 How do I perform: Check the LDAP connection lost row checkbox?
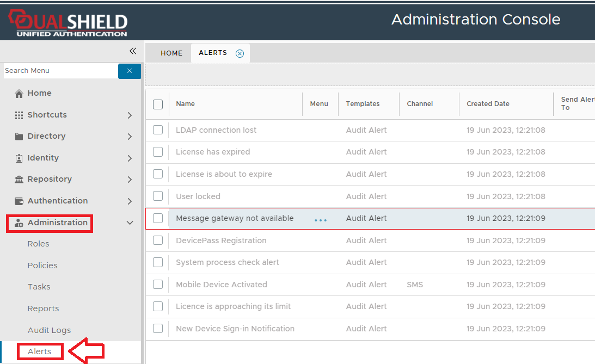158,130
